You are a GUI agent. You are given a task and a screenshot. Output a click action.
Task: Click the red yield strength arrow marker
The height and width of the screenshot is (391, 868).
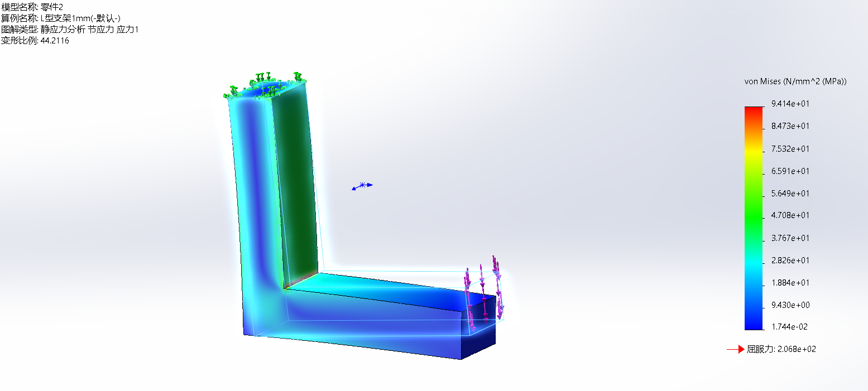coord(735,349)
